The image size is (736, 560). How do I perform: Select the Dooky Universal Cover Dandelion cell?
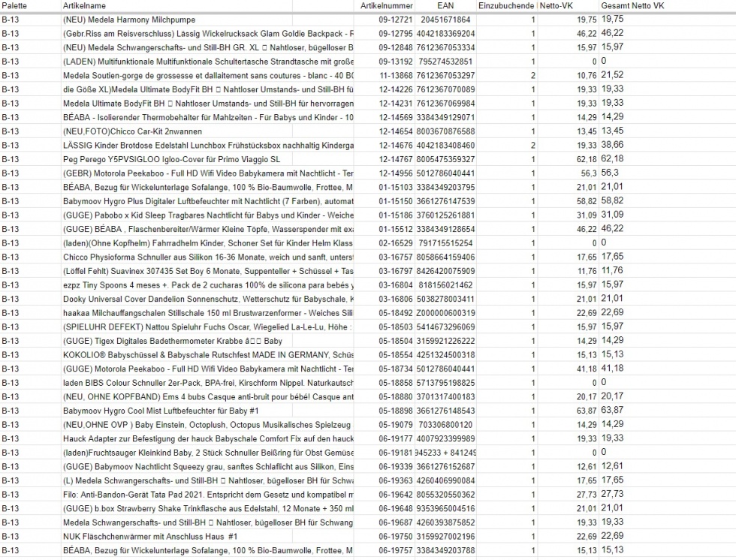(x=207, y=300)
